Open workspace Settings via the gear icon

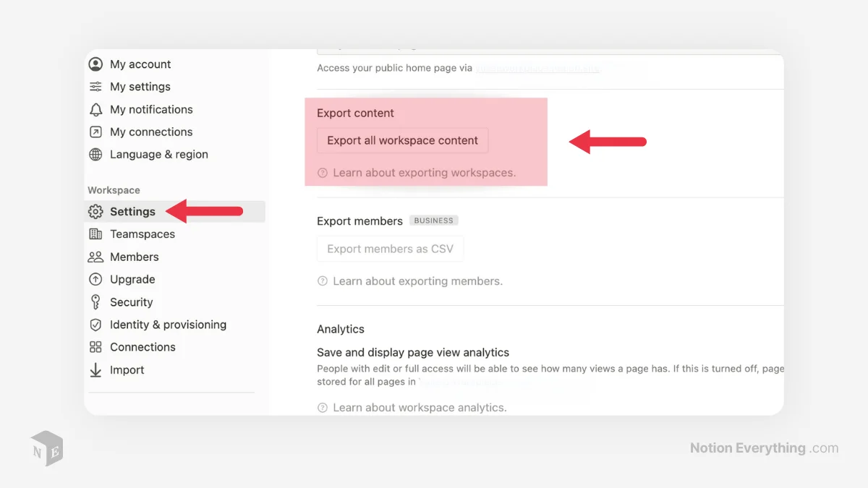[95, 211]
